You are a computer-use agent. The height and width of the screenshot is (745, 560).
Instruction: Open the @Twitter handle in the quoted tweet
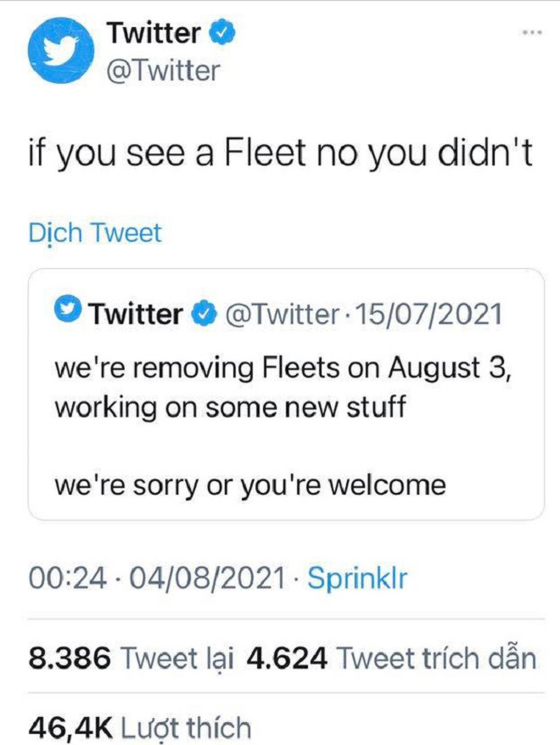[280, 315]
